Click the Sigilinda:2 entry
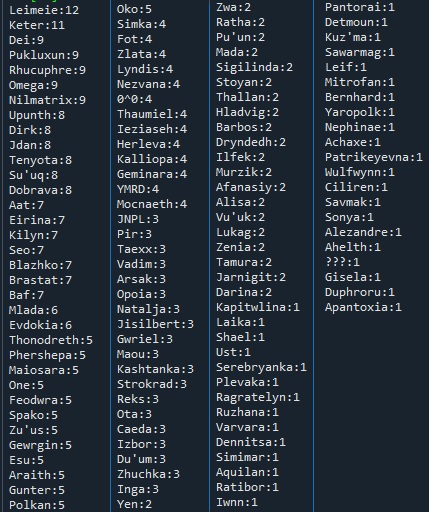 coord(254,67)
